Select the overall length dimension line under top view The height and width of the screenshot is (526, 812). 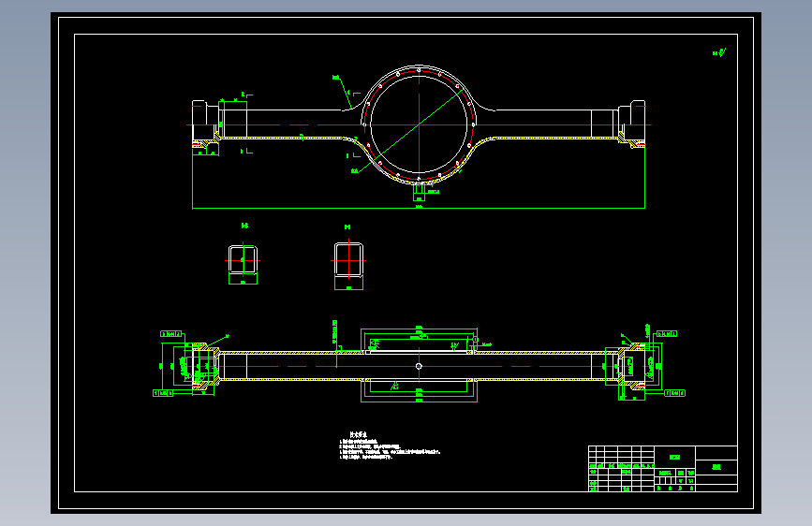click(419, 208)
